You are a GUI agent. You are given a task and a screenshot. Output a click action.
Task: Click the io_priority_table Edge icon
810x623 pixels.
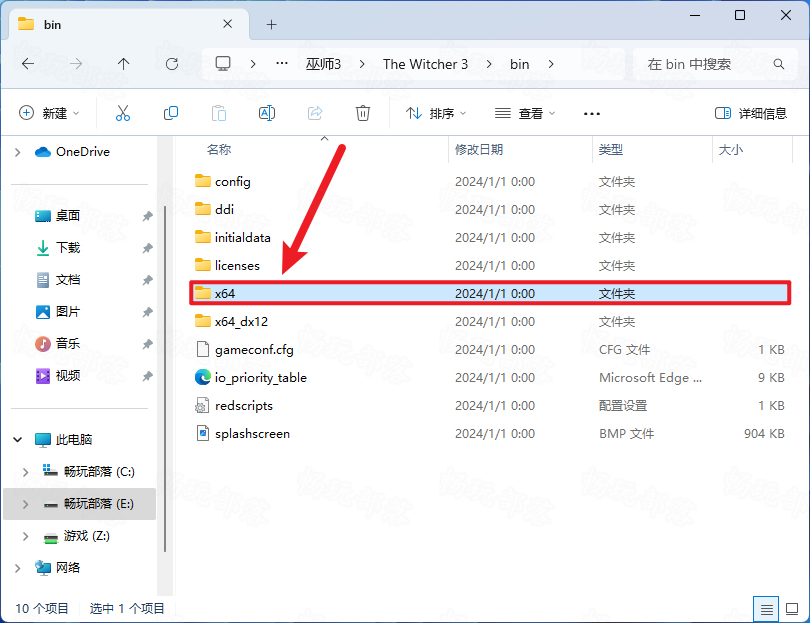tap(202, 378)
